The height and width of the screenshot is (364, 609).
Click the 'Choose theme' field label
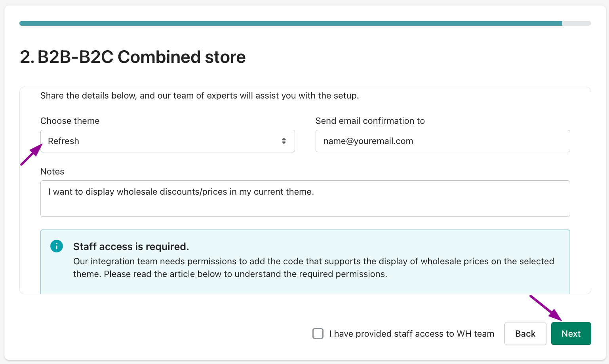[70, 121]
